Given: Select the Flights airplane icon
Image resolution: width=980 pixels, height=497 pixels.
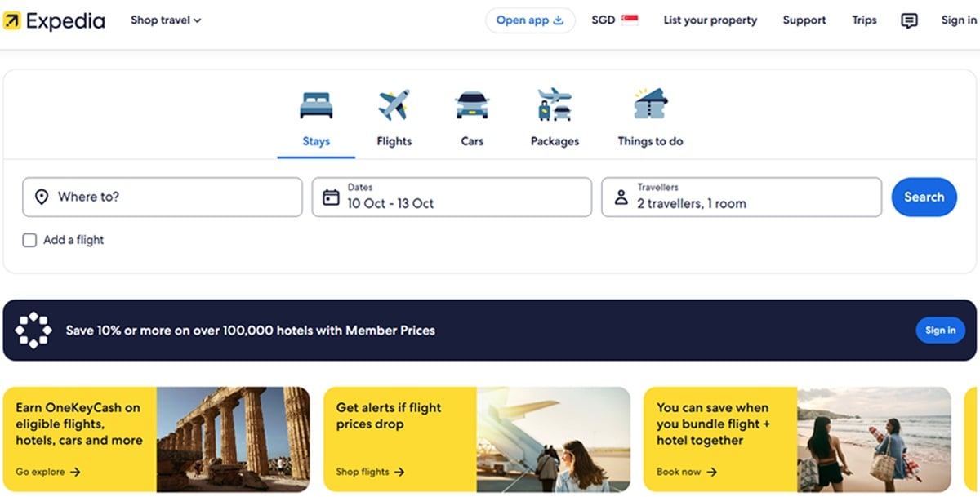Looking at the screenshot, I should coord(394,105).
